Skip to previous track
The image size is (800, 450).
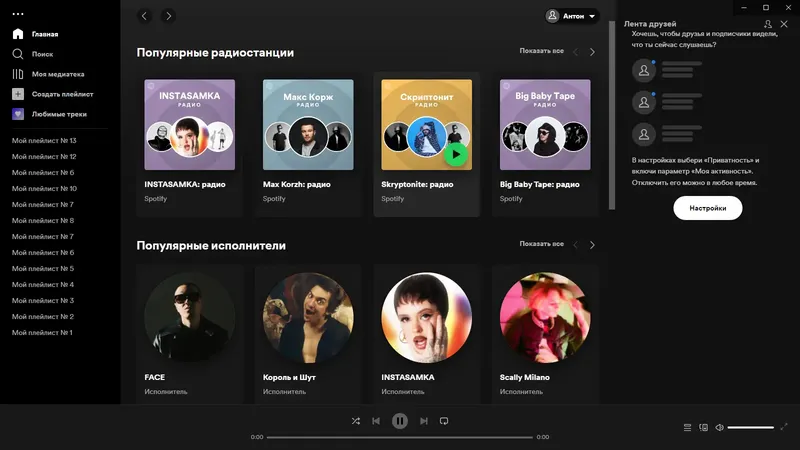point(376,421)
